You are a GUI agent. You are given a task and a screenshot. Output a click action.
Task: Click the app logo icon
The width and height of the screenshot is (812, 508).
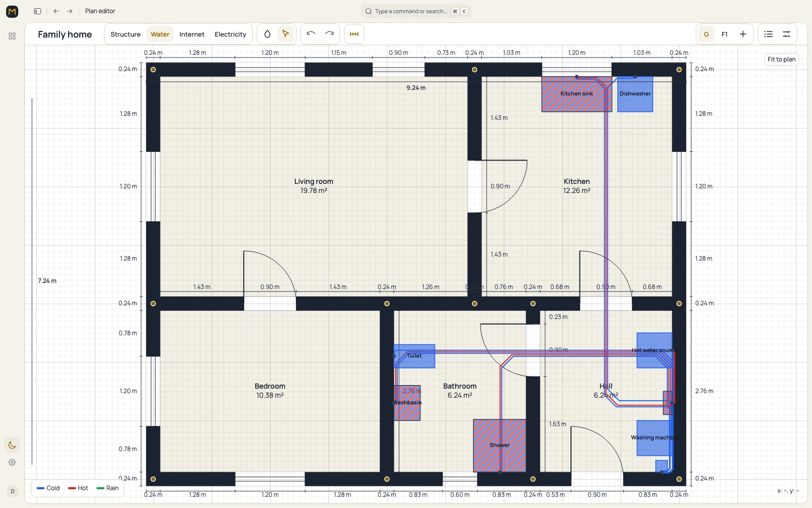(12, 11)
